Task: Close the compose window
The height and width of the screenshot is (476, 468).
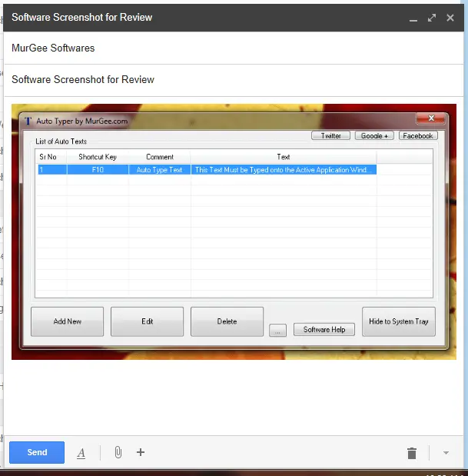Action: (451, 18)
